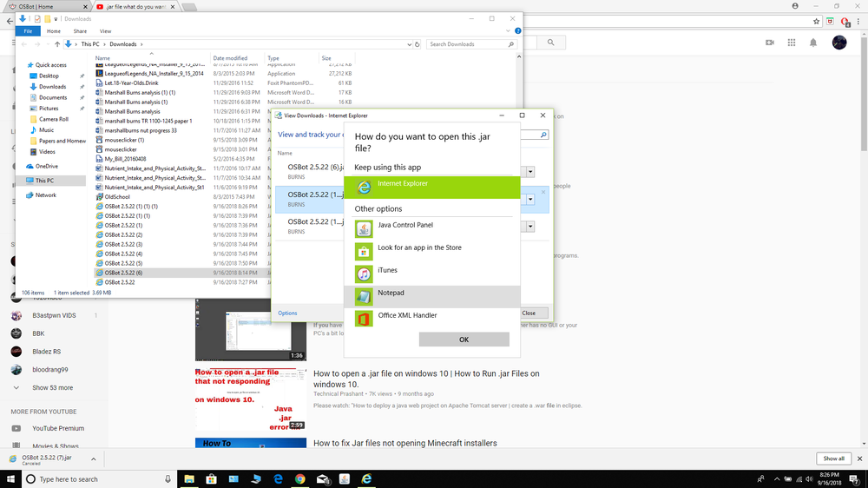The image size is (868, 488).
Task: Choose iTunes in Other options list
Action: [x=431, y=274]
